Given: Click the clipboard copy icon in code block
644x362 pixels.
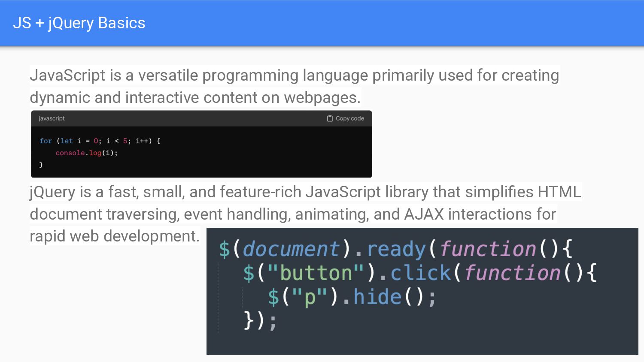Looking at the screenshot, I should [x=330, y=118].
